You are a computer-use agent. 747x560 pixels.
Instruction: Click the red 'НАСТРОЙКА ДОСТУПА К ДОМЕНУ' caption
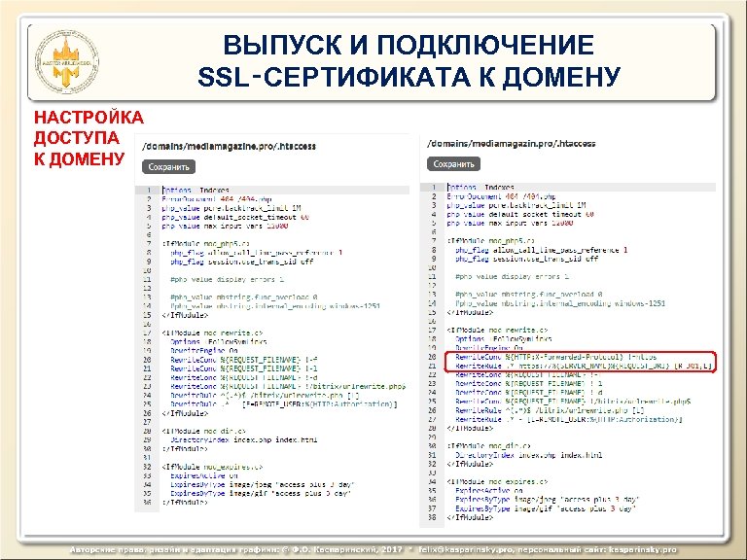(89, 138)
